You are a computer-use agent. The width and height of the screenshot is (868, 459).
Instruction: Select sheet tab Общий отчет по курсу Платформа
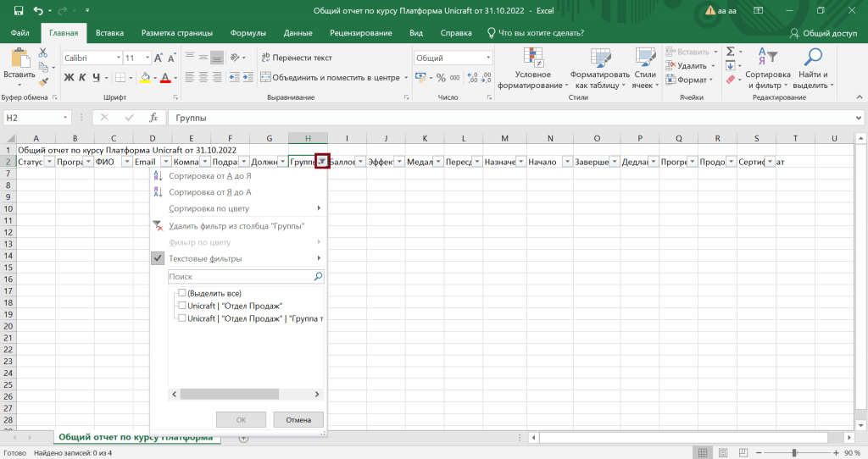click(x=136, y=438)
